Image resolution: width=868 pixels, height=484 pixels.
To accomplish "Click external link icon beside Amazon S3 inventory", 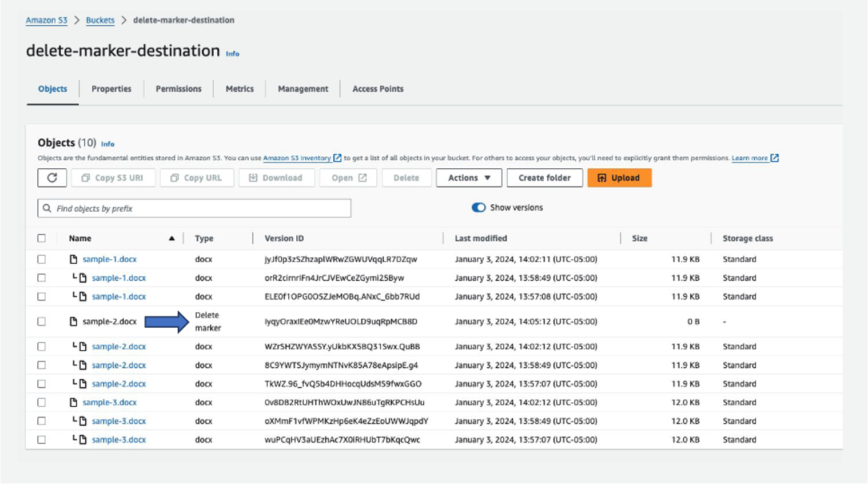I will 337,158.
